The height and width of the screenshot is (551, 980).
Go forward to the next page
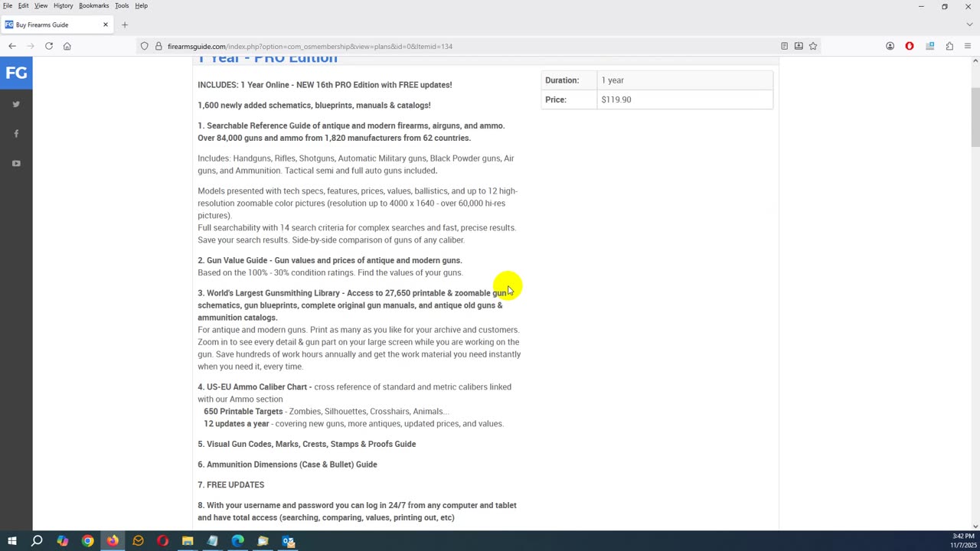(31, 46)
